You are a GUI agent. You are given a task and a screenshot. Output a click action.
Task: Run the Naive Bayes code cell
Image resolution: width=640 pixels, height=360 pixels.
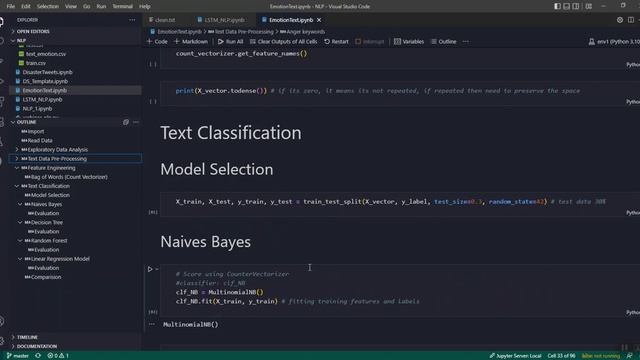150,269
